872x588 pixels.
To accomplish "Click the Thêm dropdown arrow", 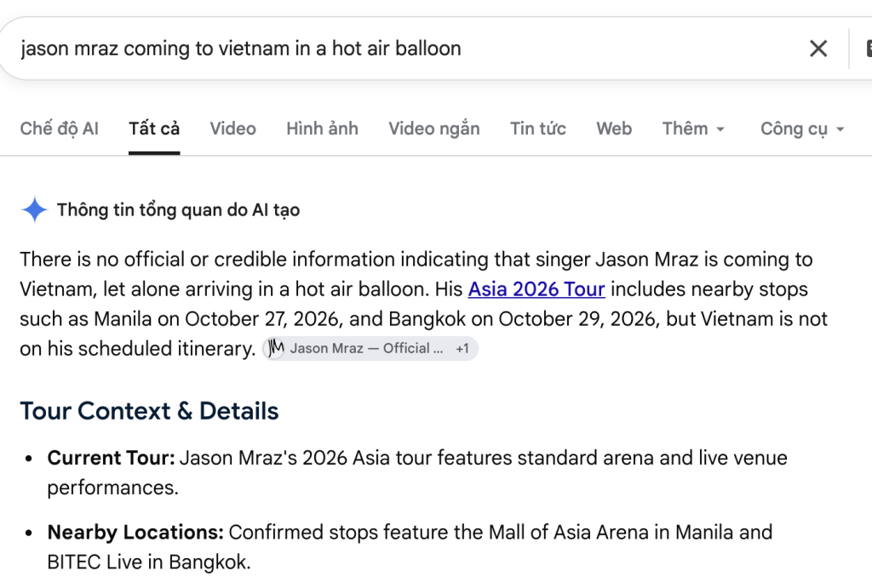I will pyautogui.click(x=720, y=129).
